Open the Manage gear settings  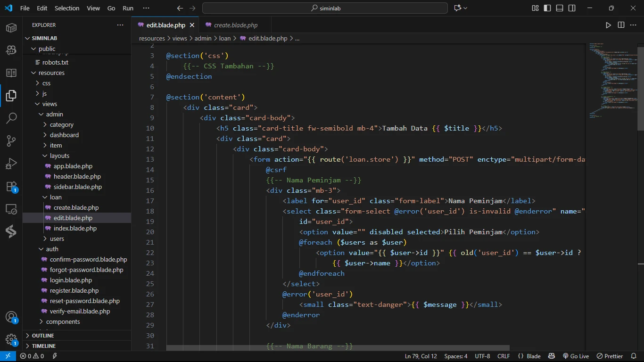[x=11, y=340]
